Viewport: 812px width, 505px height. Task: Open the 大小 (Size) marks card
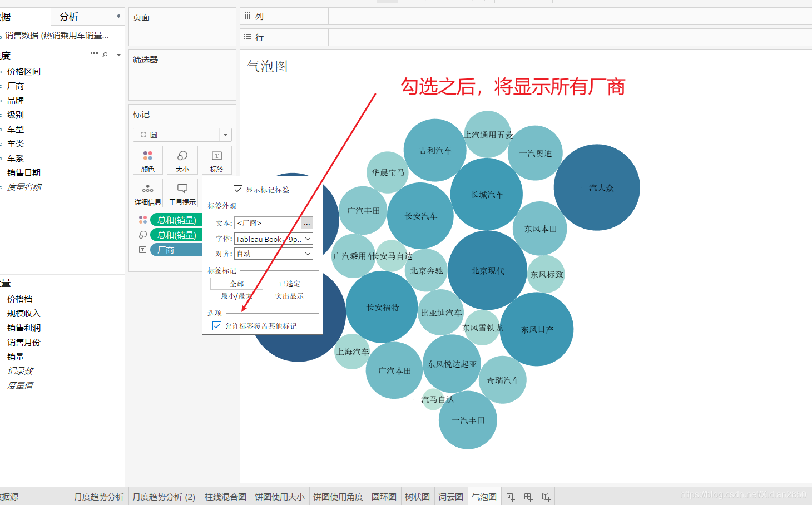(182, 160)
